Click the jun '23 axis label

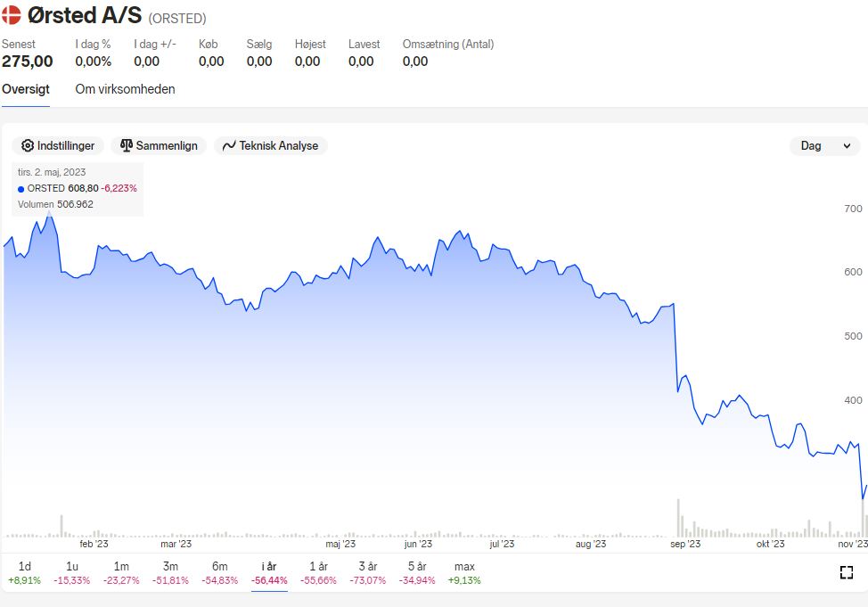tap(418, 544)
